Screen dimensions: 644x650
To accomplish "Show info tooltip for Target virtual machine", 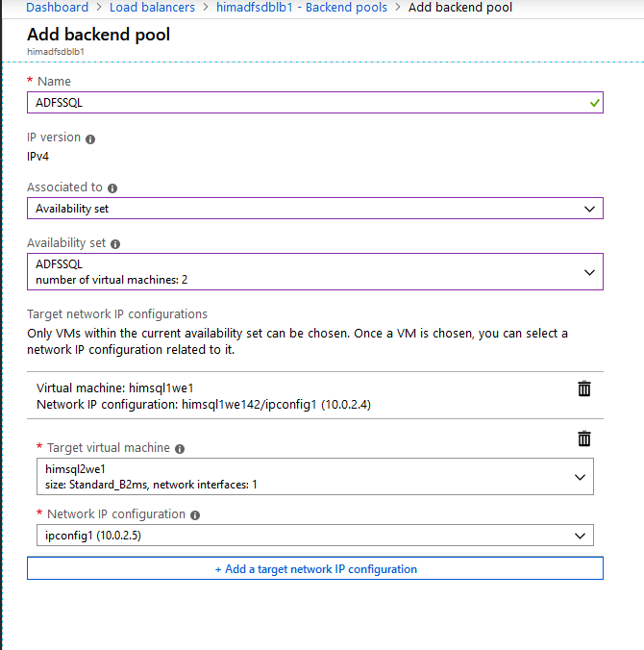I will [x=180, y=449].
